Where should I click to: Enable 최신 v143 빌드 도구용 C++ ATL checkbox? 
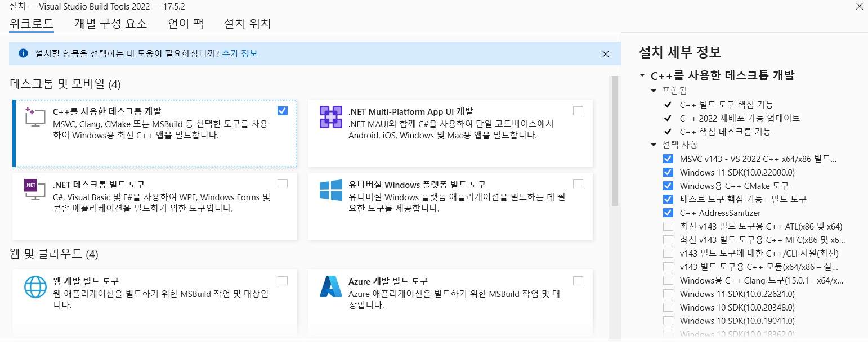tap(668, 226)
